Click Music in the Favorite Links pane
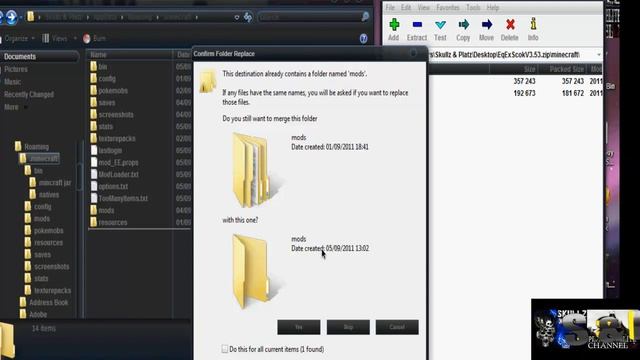The height and width of the screenshot is (360, 640). click(13, 82)
